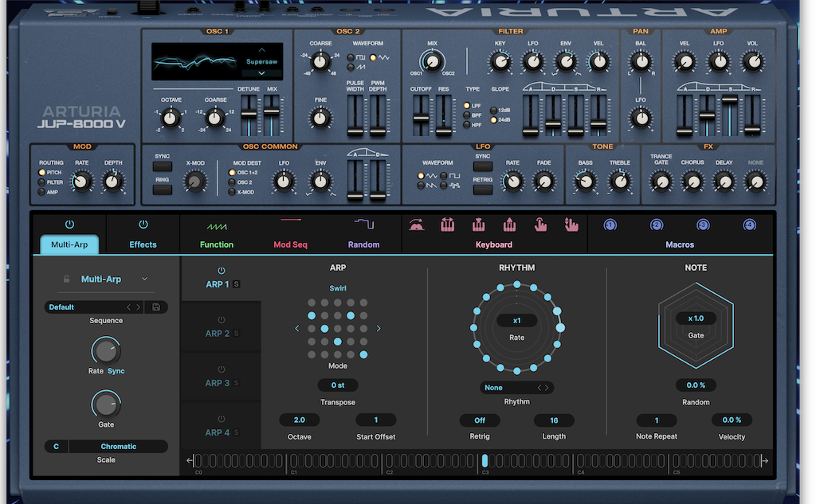
Task: Click the Sync button next to Rate
Action: (x=116, y=371)
